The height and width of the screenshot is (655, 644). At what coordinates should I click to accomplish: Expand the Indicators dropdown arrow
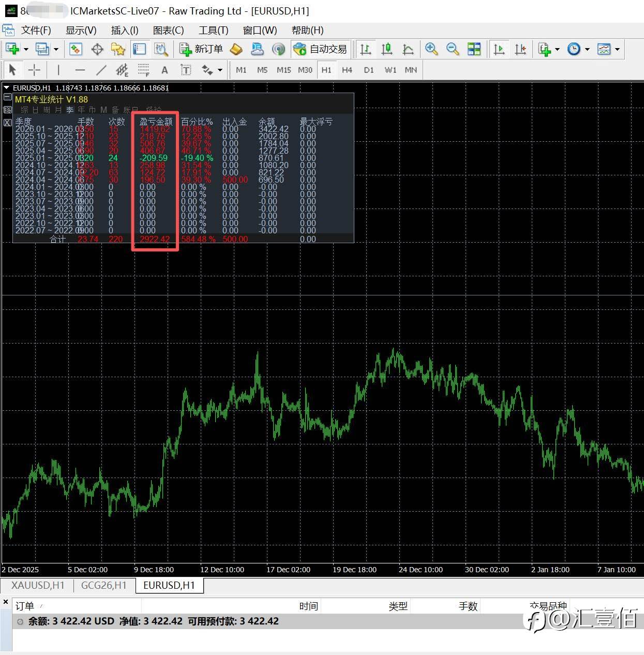coord(557,50)
